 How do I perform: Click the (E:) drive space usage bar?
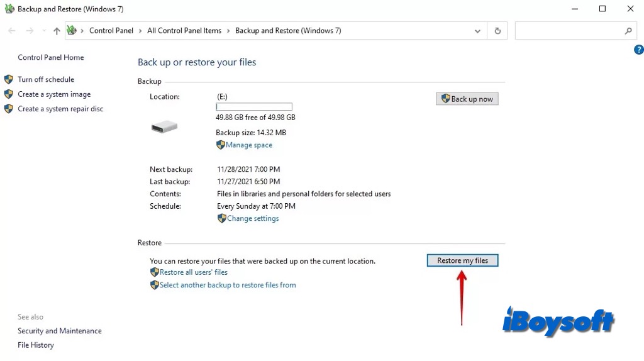pyautogui.click(x=254, y=107)
